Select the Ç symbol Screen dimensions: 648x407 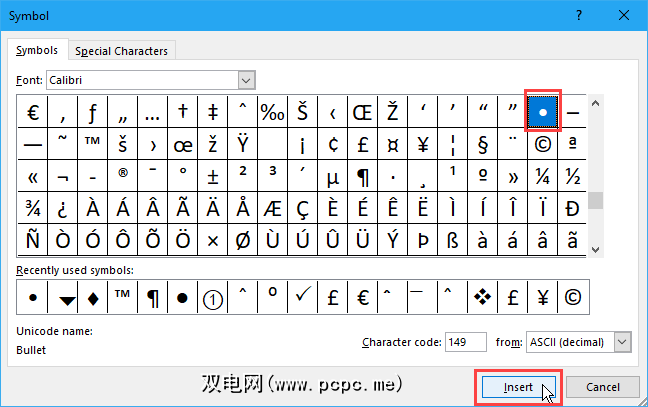(303, 208)
